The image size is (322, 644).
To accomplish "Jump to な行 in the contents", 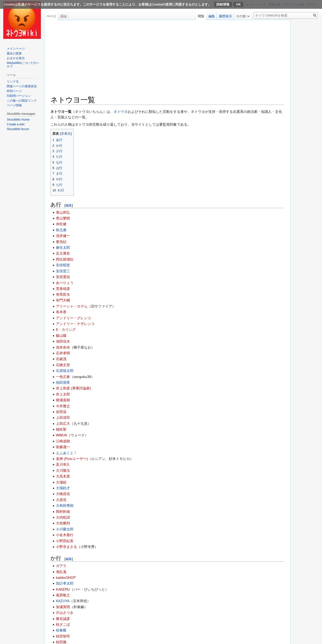I will tap(59, 163).
